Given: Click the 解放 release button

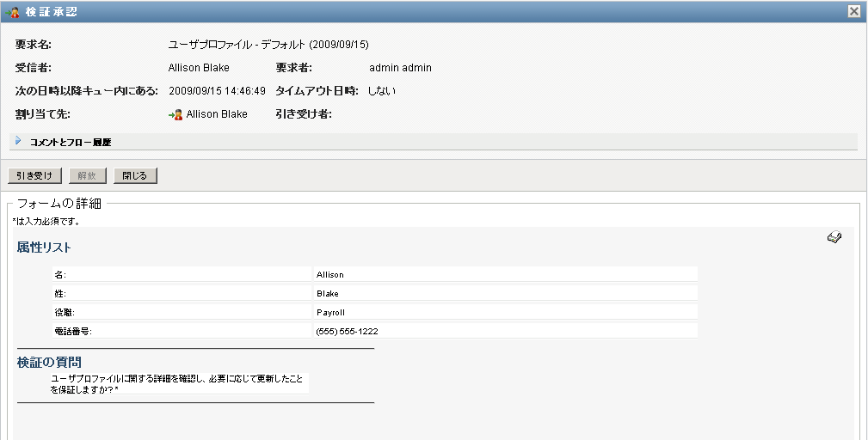Looking at the screenshot, I should (87, 176).
